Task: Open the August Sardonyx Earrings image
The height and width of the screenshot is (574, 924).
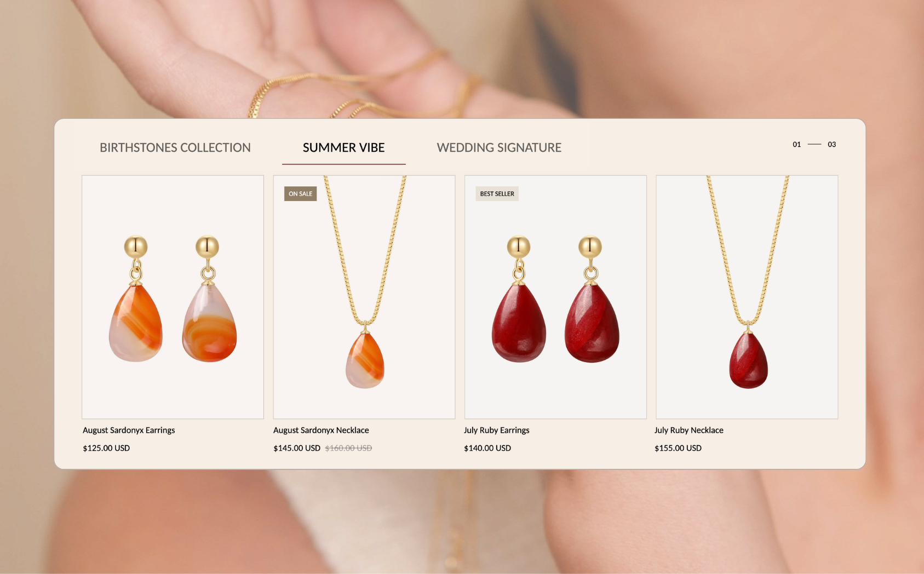Action: 173,297
